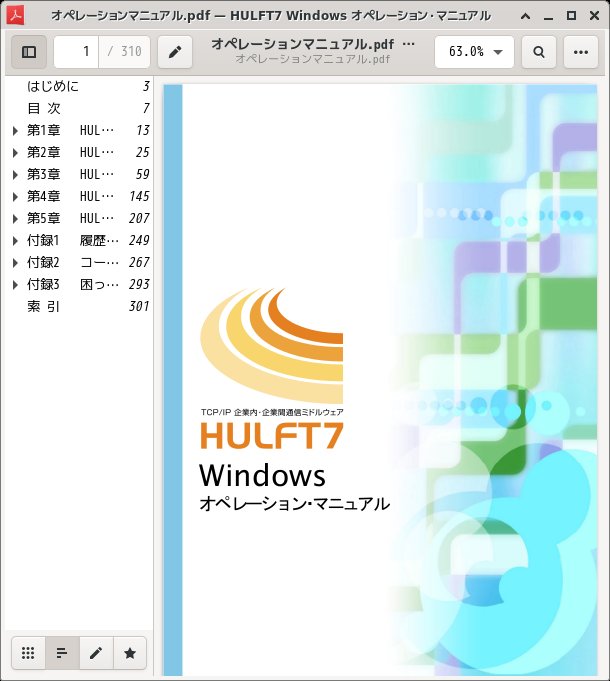Click the document title ellipsis in header
The width and height of the screenshot is (610, 681).
(x=409, y=44)
